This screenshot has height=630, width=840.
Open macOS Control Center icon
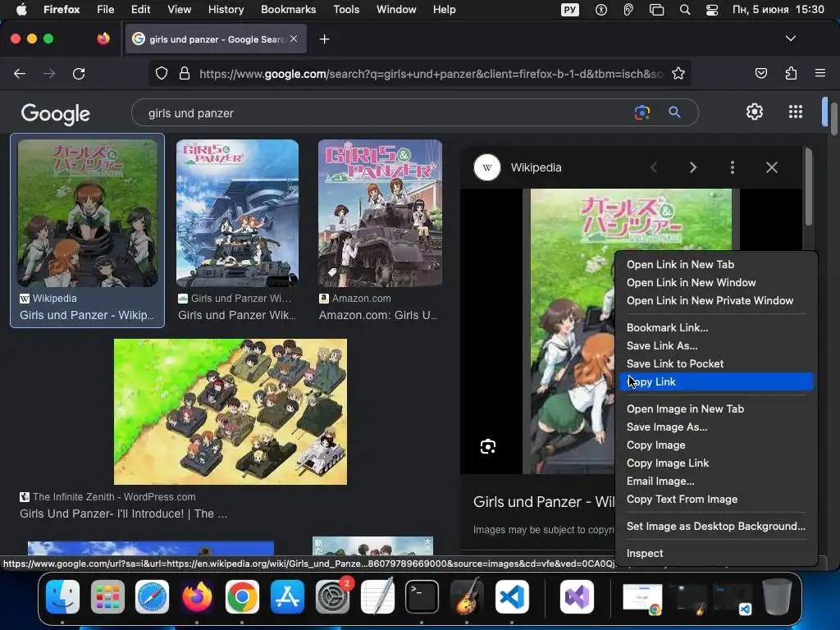point(711,9)
